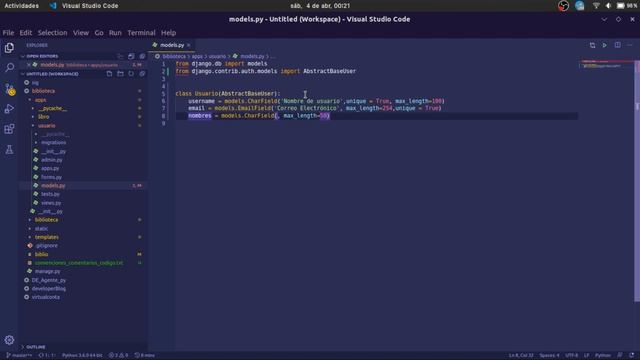640x360 pixels.
Task: Open the Activities overview
Action: [x=22, y=6]
